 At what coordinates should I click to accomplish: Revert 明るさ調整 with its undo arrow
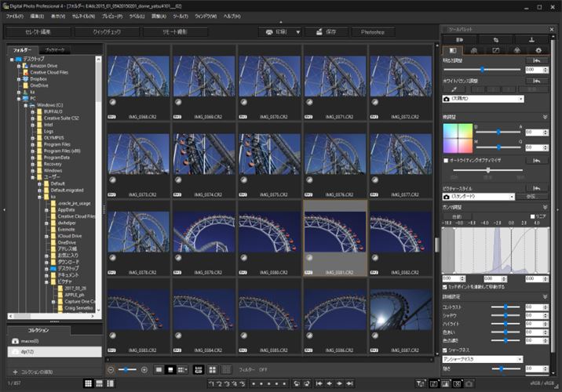[x=537, y=61]
